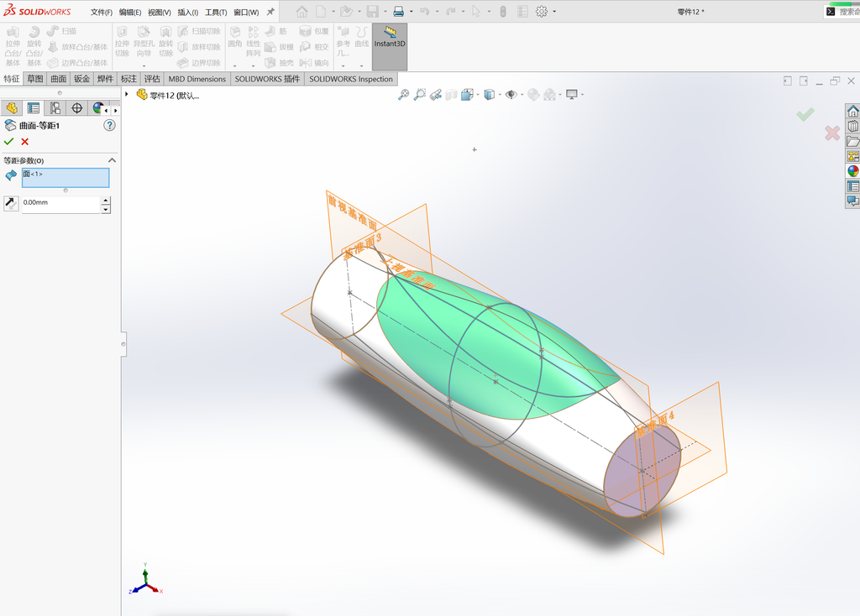This screenshot has width=860, height=616.
Task: Open the PropertyManager tab
Action: pyautogui.click(x=34, y=108)
